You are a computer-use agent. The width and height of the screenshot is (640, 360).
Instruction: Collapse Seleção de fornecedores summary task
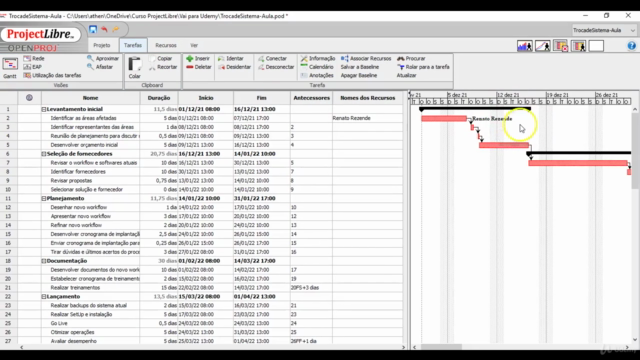tap(44, 154)
